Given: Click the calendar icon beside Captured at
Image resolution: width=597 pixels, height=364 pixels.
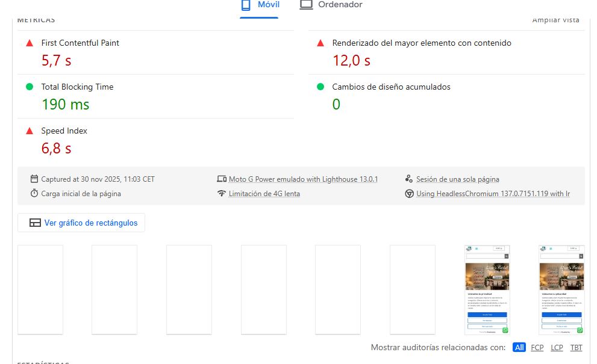Looking at the screenshot, I should click(34, 179).
